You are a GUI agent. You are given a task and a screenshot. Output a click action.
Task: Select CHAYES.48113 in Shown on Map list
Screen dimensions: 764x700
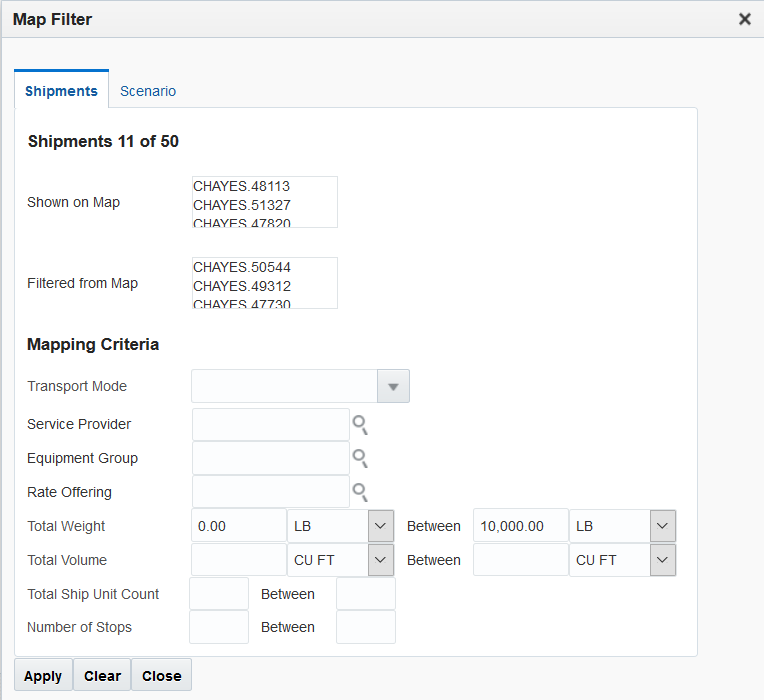[242, 186]
